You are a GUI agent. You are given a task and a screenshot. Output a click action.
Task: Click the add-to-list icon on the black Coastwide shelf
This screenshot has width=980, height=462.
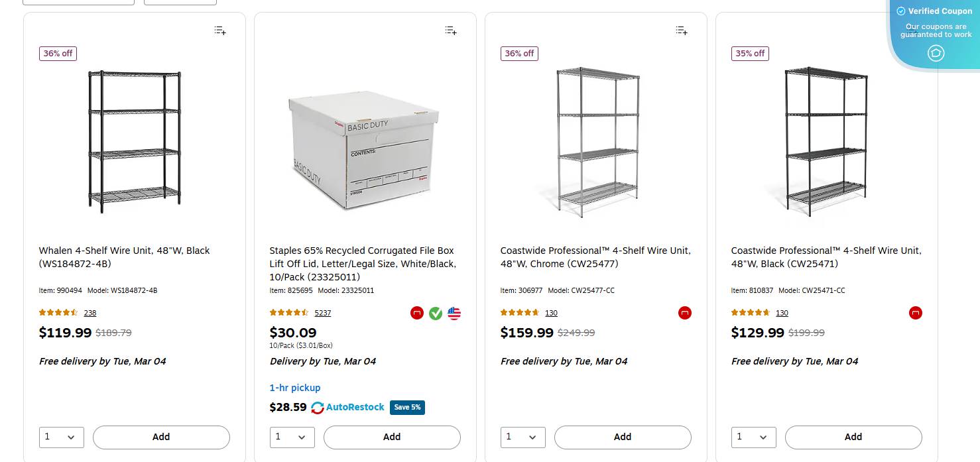click(912, 30)
